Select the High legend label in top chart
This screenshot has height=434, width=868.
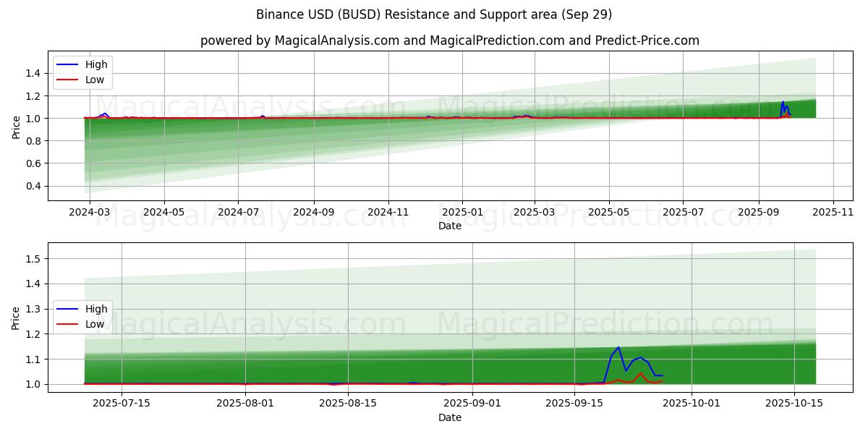tap(96, 64)
